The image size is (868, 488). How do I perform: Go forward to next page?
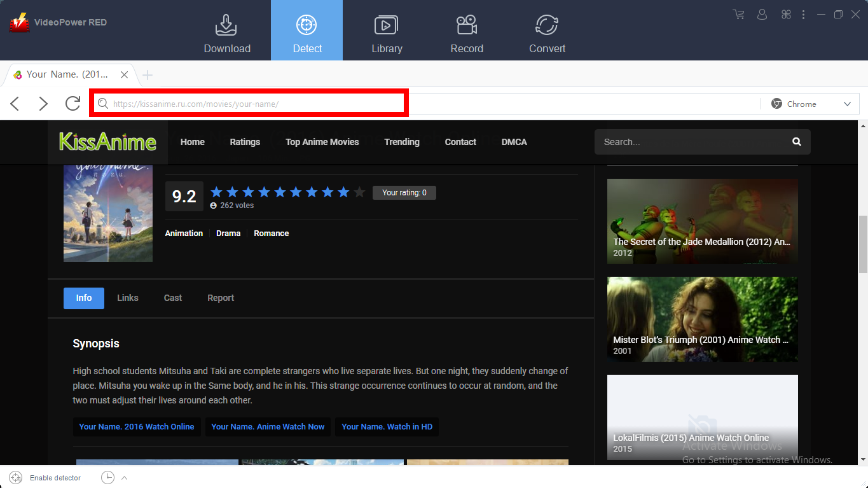(x=43, y=104)
